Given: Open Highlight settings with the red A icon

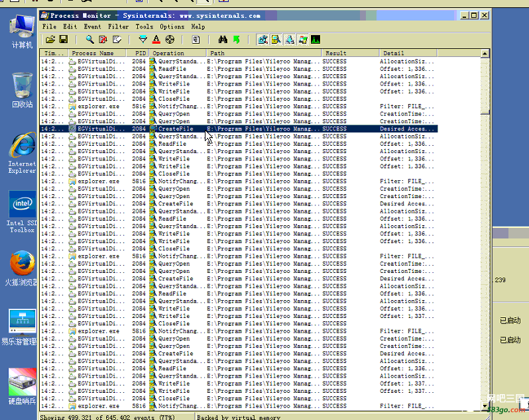Looking at the screenshot, I should click(156, 40).
